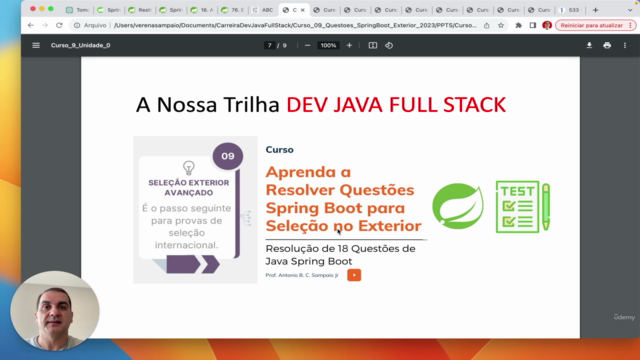640x360 pixels.
Task: Open the browser extensions puzzle icon
Action: 518,25
